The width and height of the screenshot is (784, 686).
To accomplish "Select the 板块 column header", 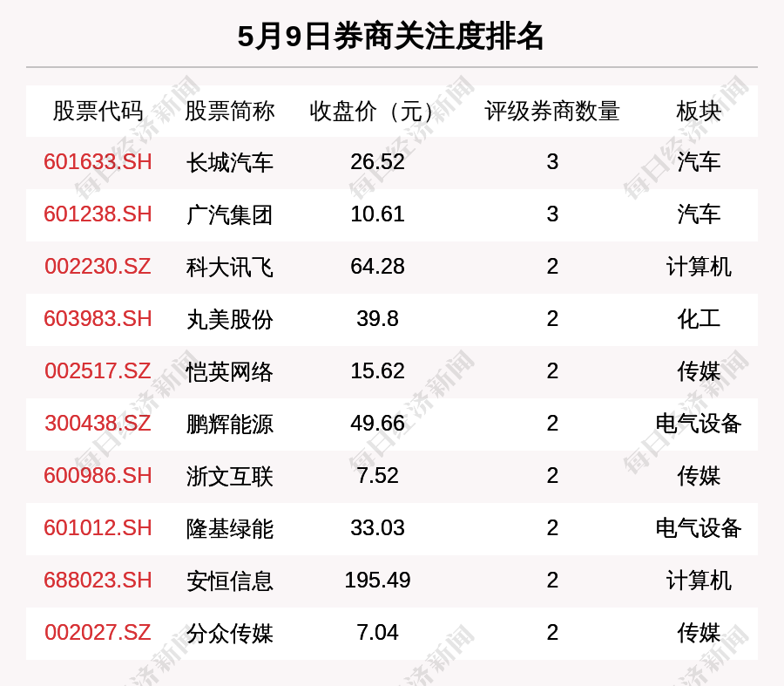I will 699,112.
